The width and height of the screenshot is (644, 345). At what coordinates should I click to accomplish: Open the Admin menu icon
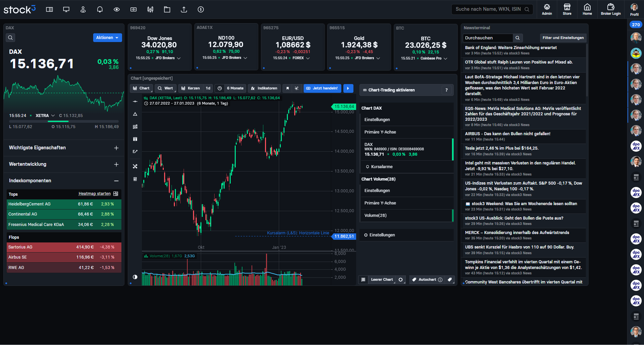pos(547,9)
